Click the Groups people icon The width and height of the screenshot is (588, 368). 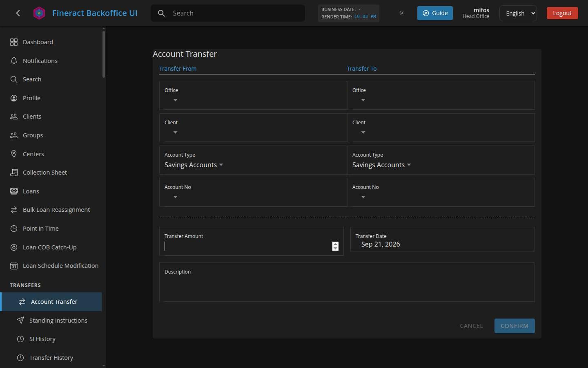[14, 135]
